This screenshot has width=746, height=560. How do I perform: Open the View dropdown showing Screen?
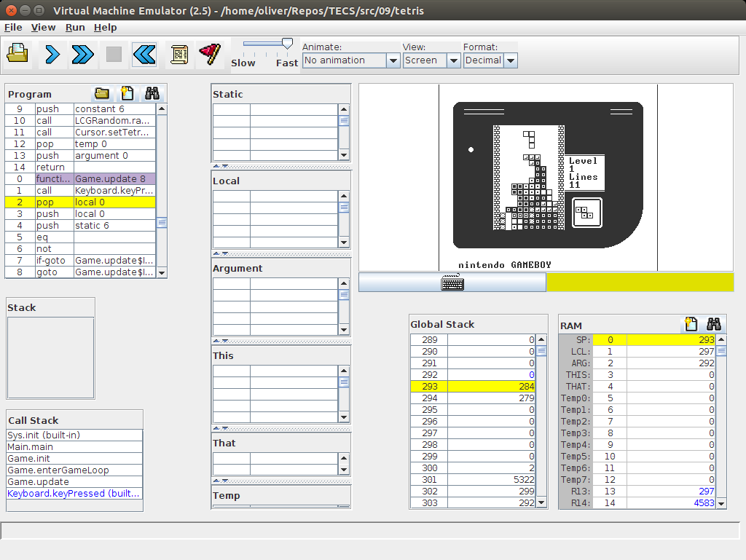click(431, 60)
